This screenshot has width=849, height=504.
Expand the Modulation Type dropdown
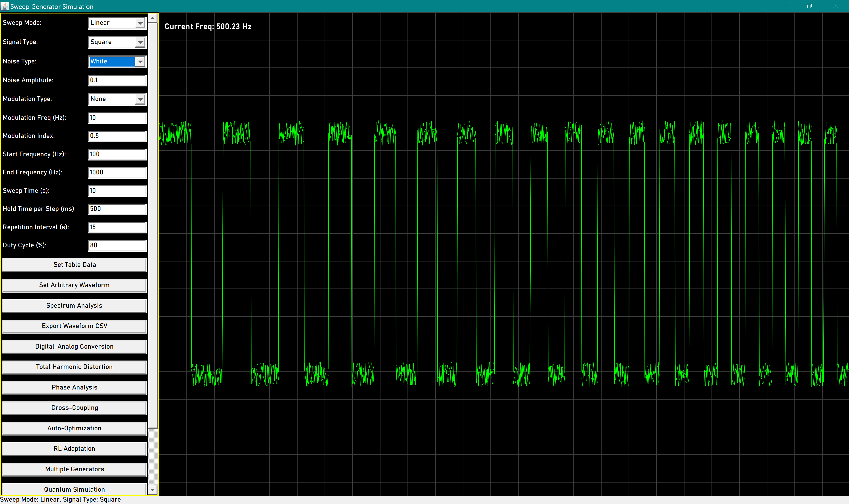click(140, 99)
